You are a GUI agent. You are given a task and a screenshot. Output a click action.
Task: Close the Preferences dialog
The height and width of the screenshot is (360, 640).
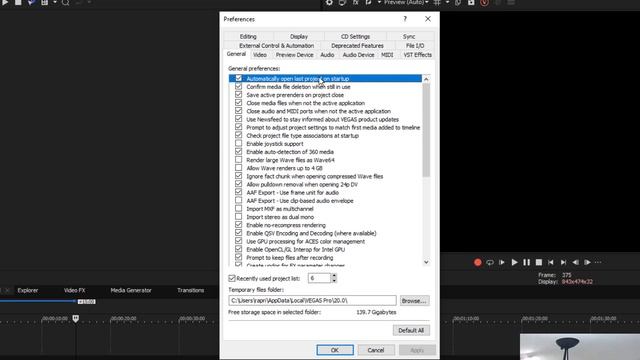(427, 19)
